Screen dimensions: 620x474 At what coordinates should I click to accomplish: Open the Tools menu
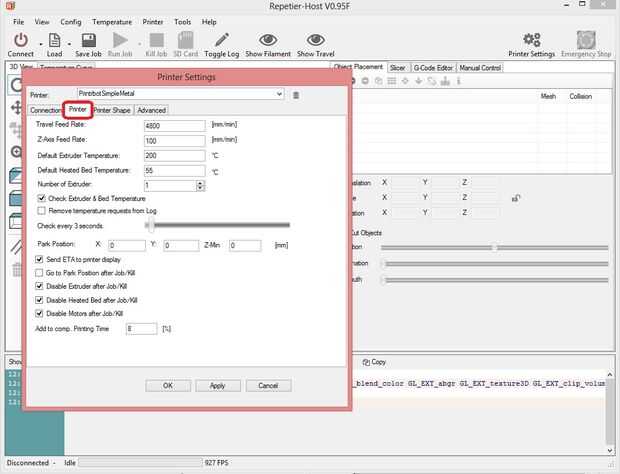pyautogui.click(x=182, y=22)
